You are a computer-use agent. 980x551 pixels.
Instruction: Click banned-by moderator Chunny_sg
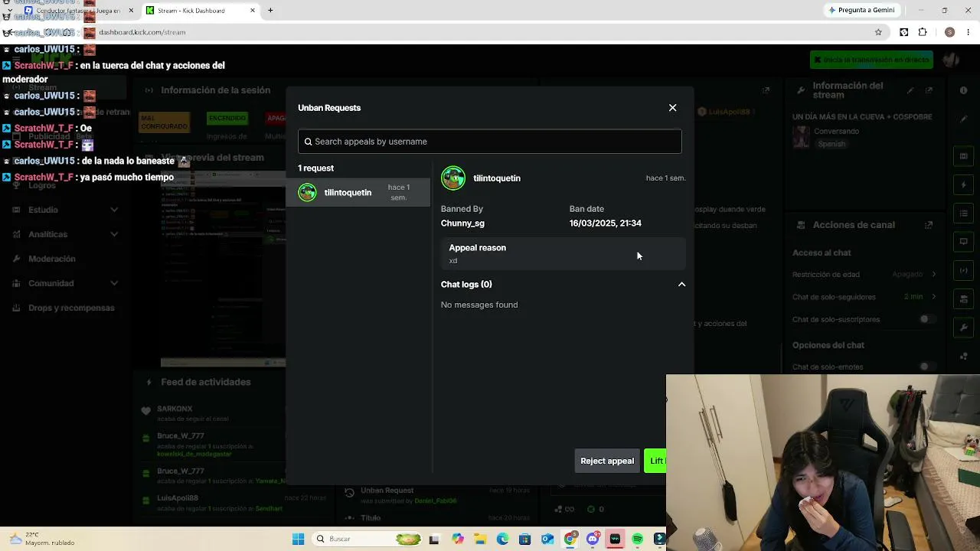[x=462, y=223]
